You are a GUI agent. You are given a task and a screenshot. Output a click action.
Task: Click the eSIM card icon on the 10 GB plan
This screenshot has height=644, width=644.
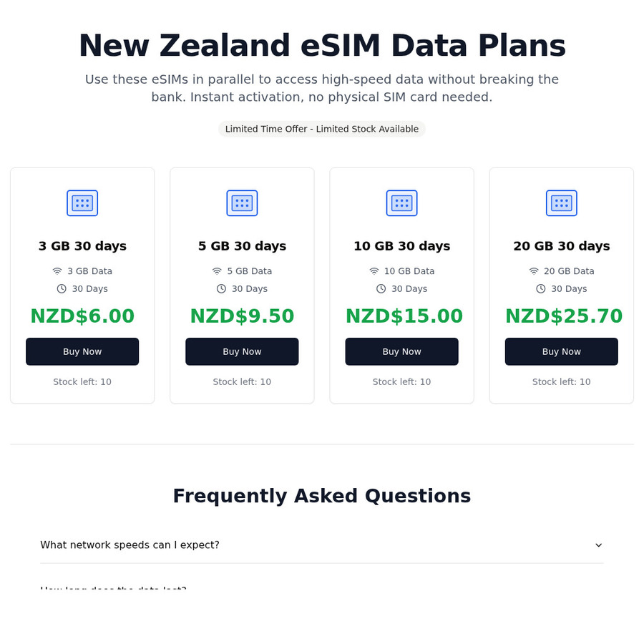click(401, 203)
